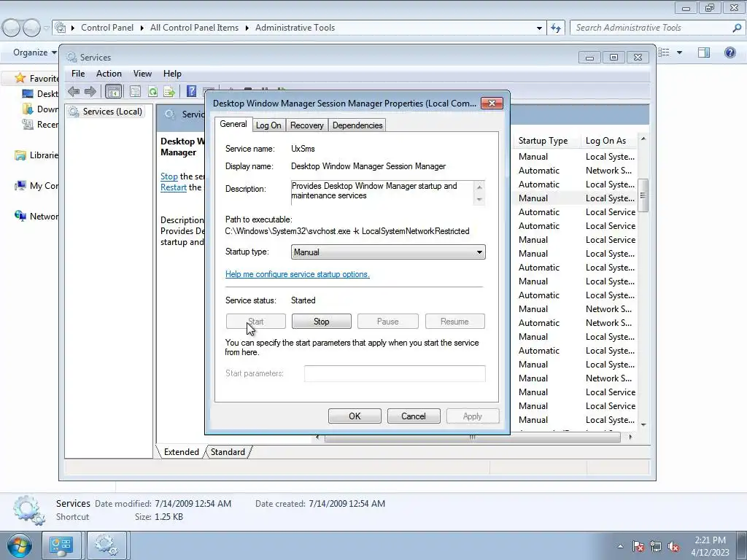Select the Extended tab at the bottom

pos(181,452)
